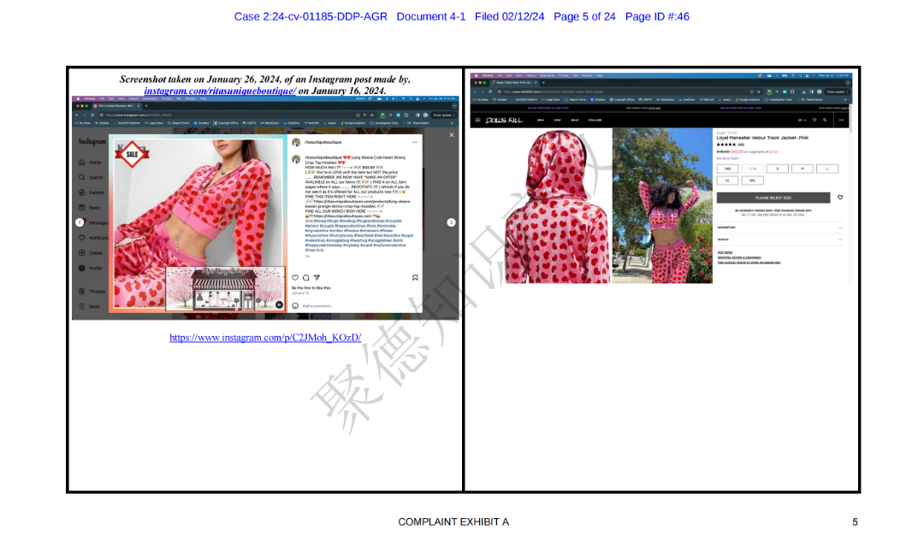Click Reload in Dolls Kill browser toolbar

click(x=490, y=91)
